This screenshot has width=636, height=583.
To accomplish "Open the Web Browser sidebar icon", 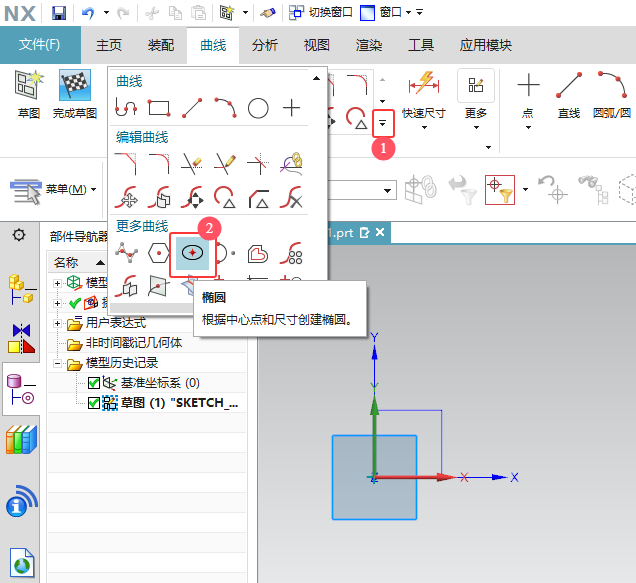I will tap(21, 562).
